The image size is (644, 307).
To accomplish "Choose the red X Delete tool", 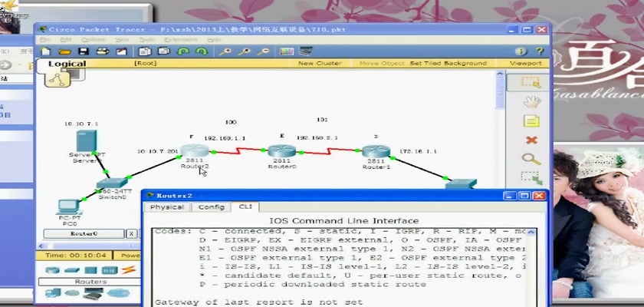I will [531, 140].
